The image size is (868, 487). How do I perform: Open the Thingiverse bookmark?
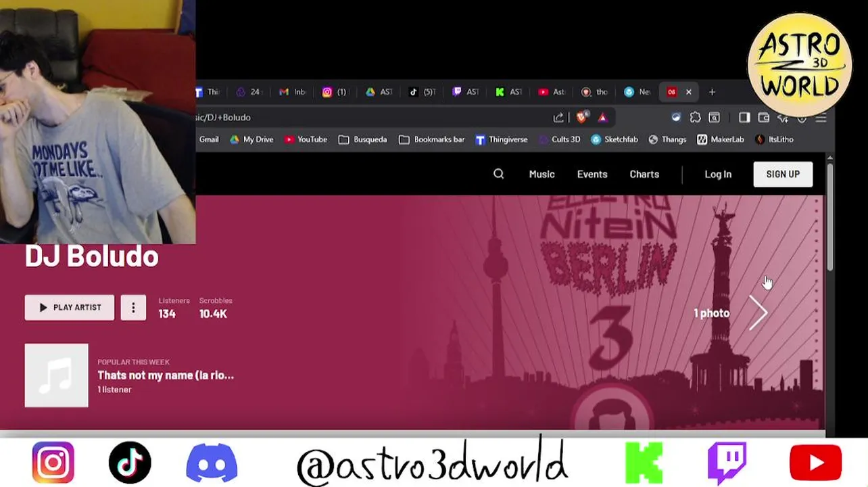pyautogui.click(x=501, y=139)
